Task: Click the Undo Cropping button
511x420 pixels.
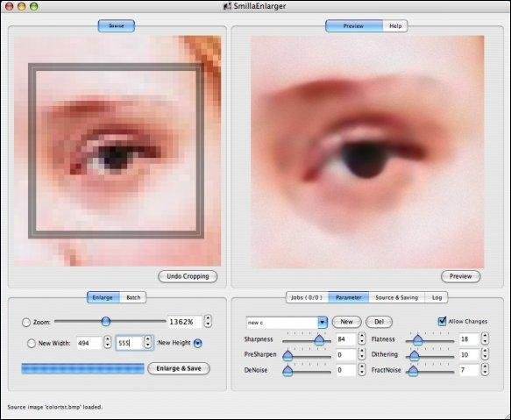Action: click(x=188, y=276)
